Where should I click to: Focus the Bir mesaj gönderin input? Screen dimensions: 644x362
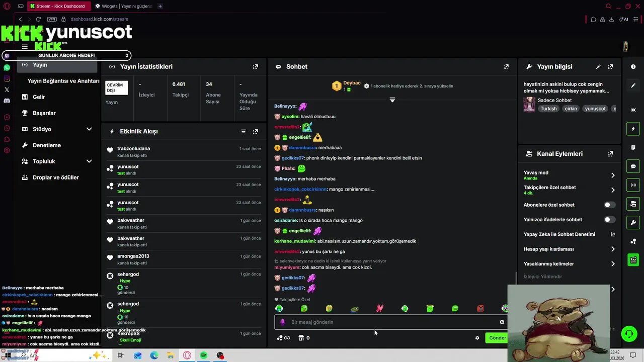tap(390, 322)
